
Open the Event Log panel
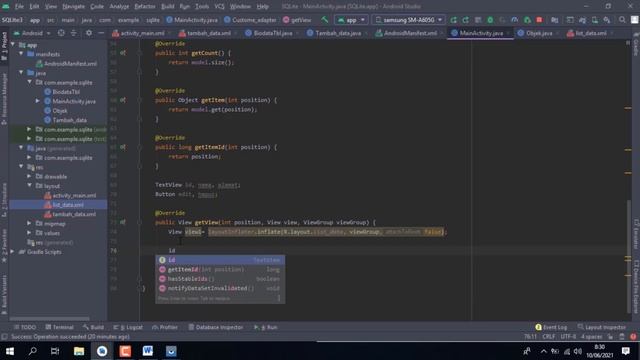(551, 327)
